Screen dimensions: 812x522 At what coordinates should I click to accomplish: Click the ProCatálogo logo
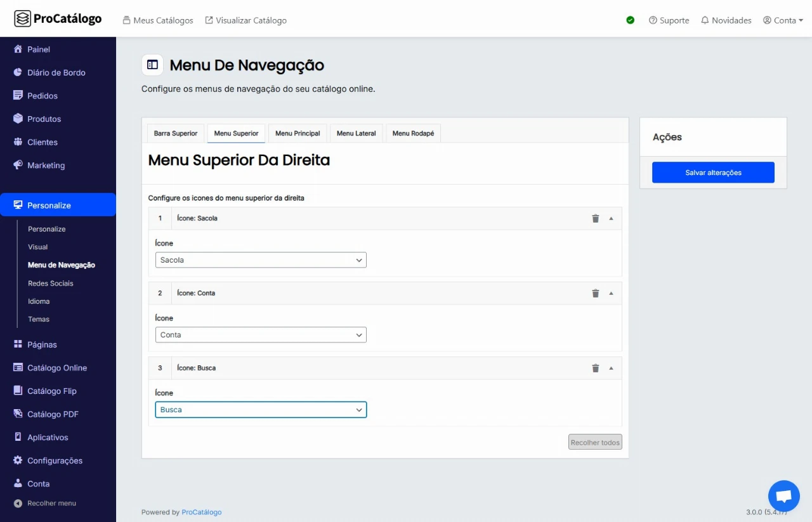[x=58, y=19]
